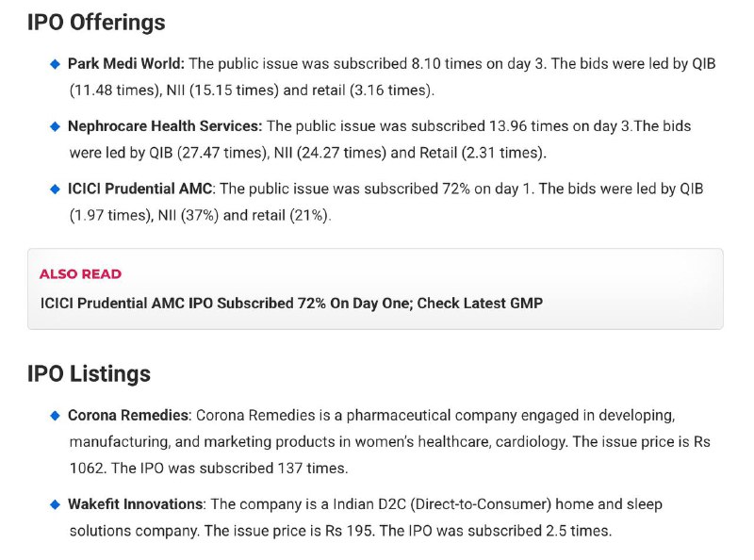Select the bold Wakefit Innovations company name

point(135,504)
